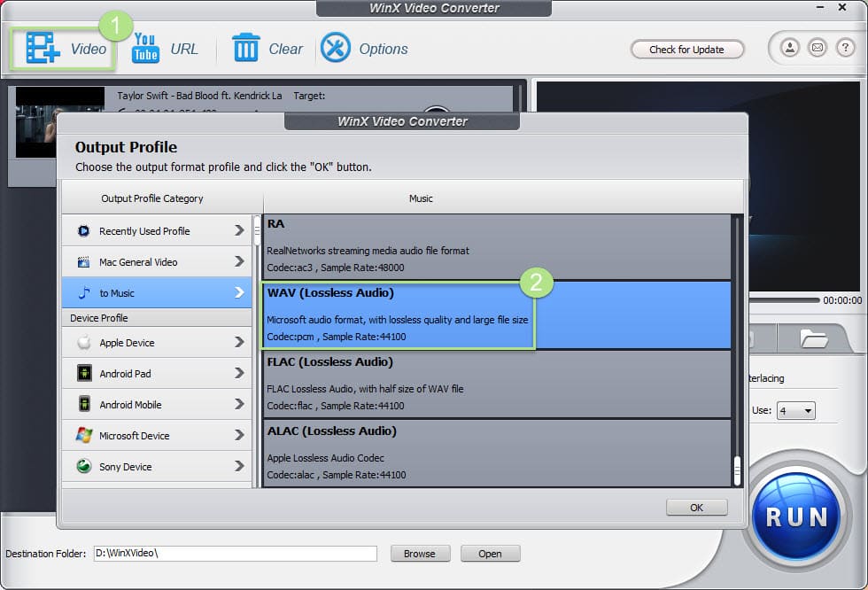Click the 00:00:00 preview time readout
Screen dimensions: 868x590
[842, 300]
